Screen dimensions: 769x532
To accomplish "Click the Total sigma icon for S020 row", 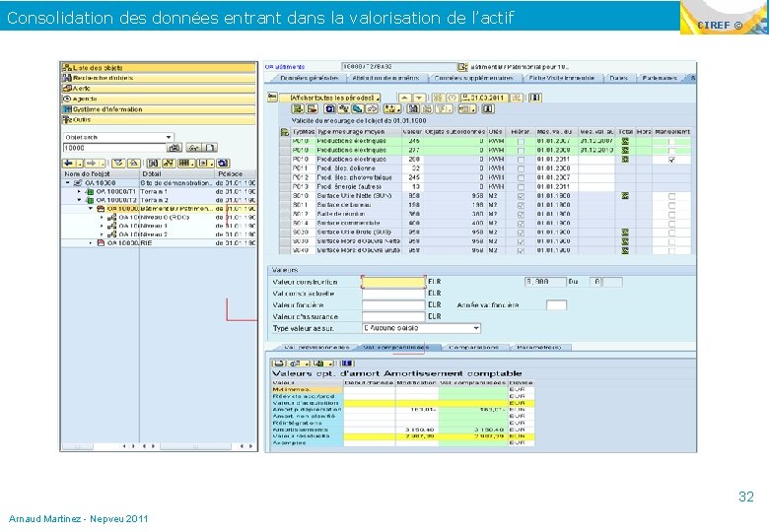I will [625, 233].
